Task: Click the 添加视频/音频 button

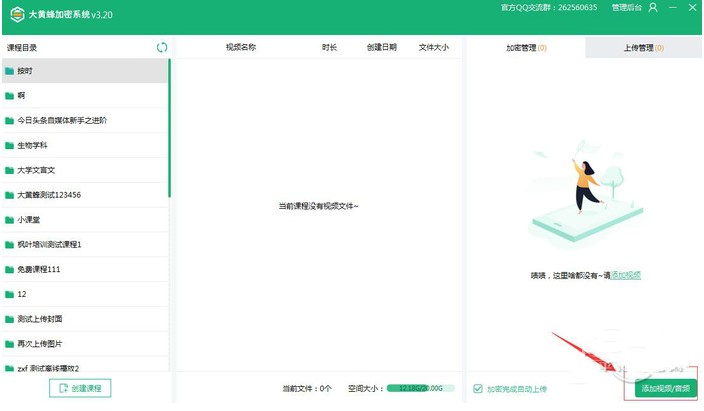Action: point(665,388)
